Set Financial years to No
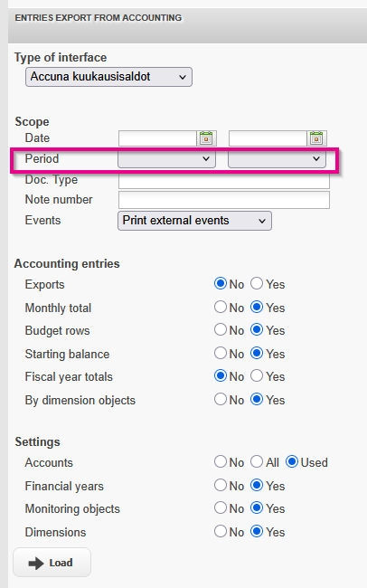This screenshot has width=367, height=588. [x=221, y=485]
